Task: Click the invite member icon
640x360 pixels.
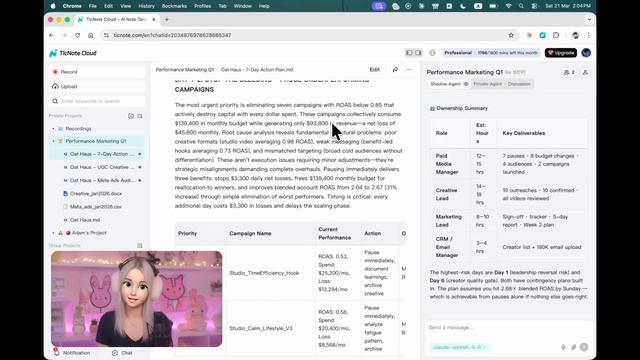Action: pos(585,72)
